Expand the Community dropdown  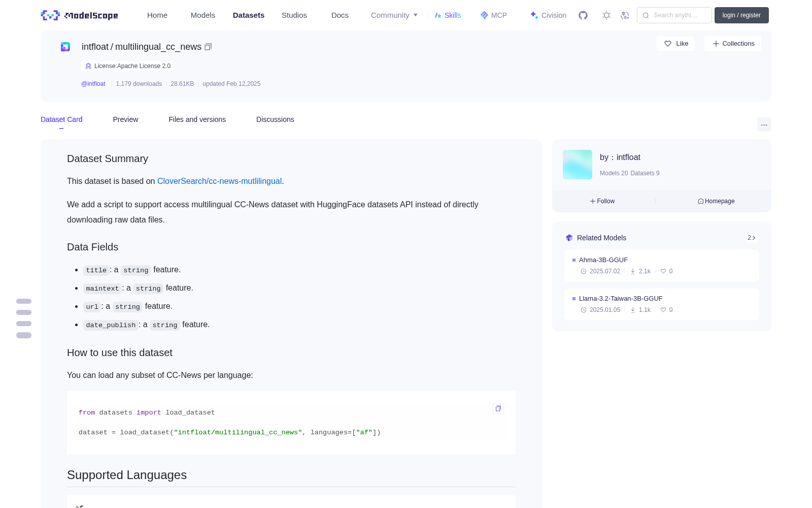point(394,15)
